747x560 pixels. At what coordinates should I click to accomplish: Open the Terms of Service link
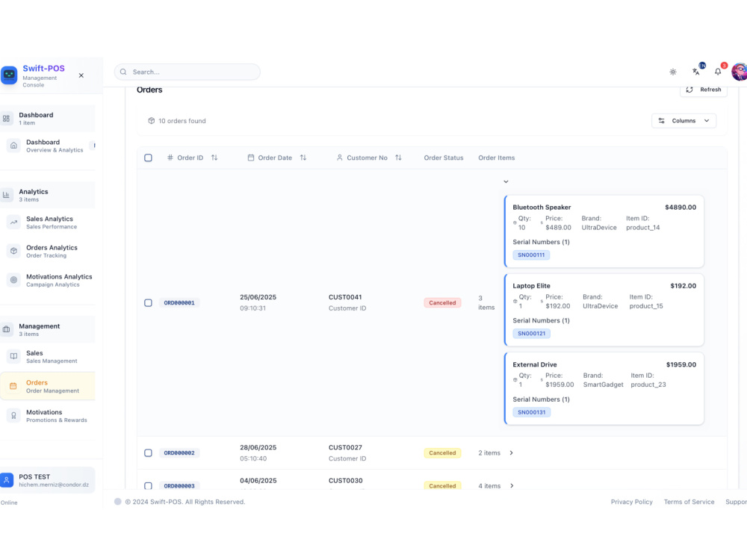pos(689,502)
